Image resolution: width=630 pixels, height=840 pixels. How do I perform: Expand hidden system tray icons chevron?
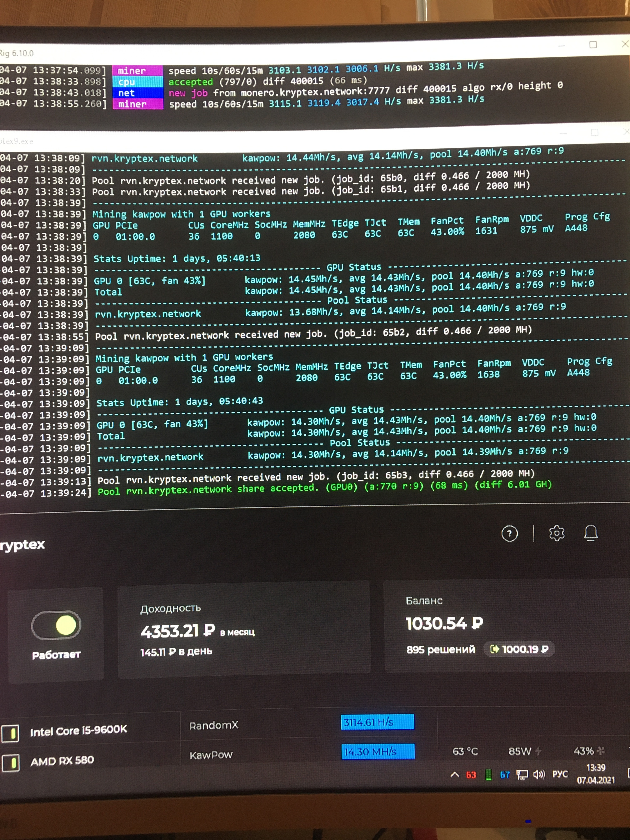pos(455,775)
